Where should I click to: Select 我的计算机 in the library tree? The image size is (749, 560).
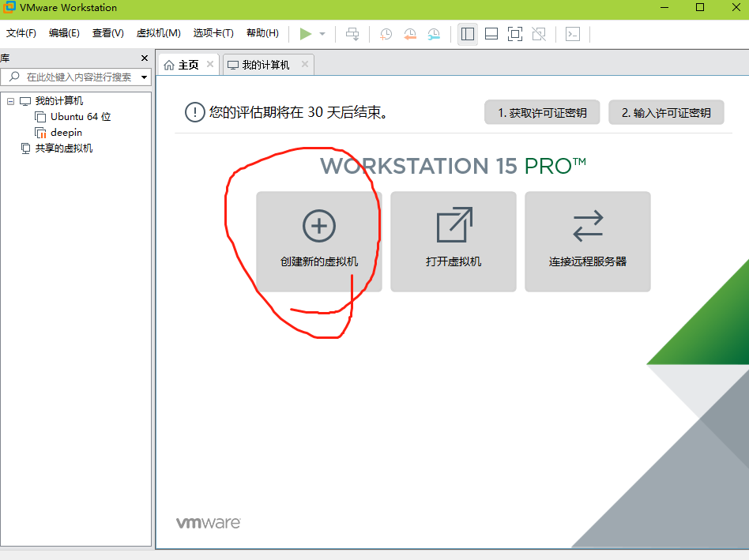click(x=58, y=101)
